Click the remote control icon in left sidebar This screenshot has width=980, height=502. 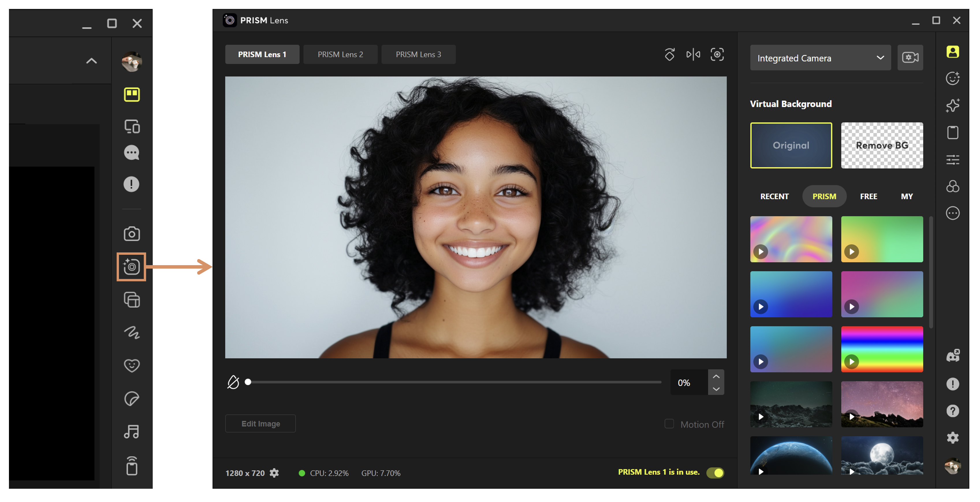[x=132, y=466]
